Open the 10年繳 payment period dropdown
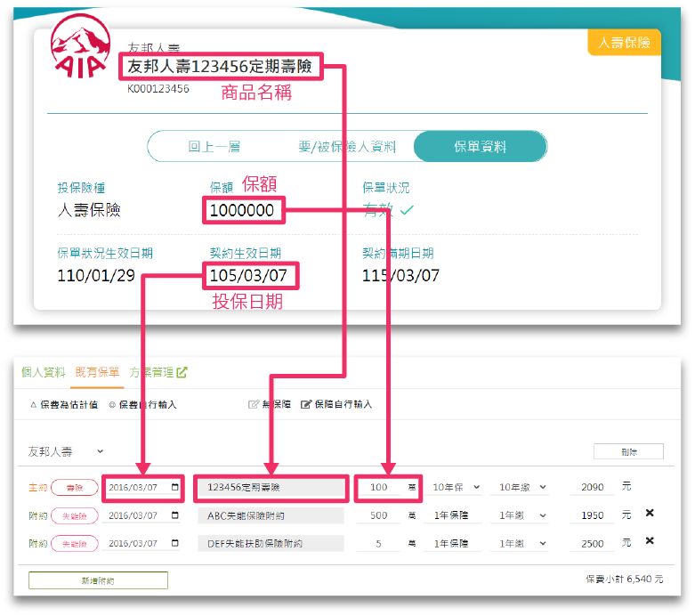The height and width of the screenshot is (616, 695). point(520,487)
